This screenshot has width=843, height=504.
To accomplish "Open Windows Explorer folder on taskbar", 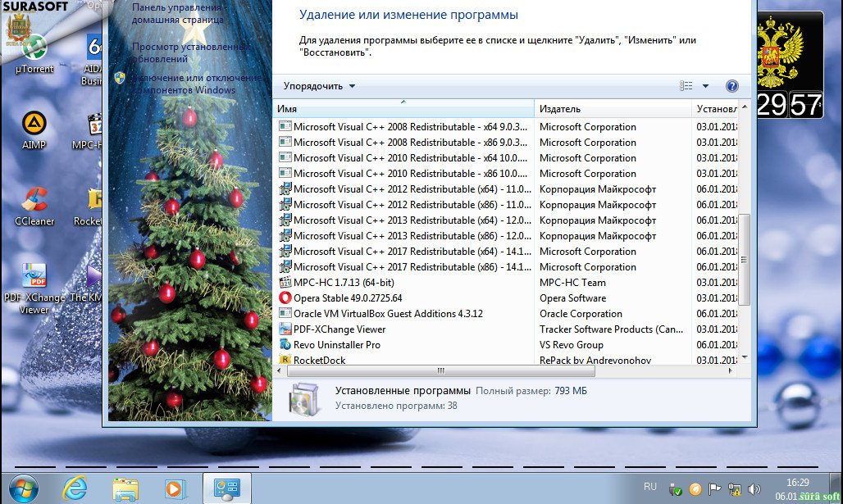I will 125,489.
